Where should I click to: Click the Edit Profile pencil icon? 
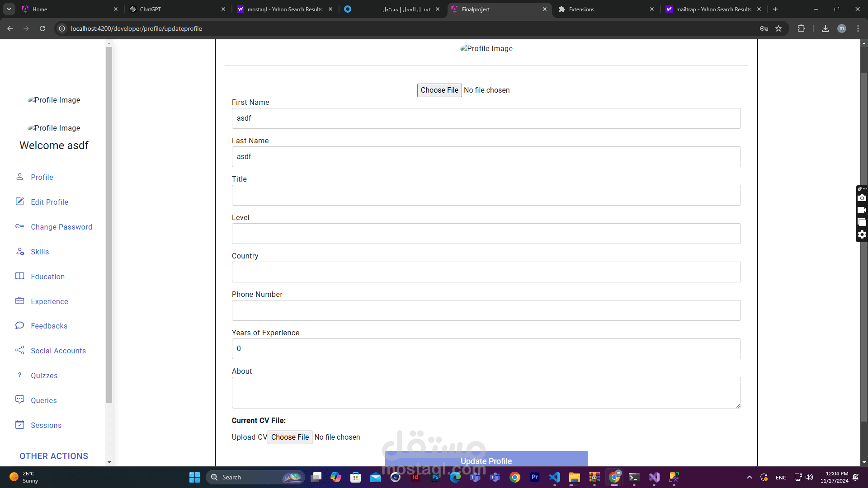[19, 202]
